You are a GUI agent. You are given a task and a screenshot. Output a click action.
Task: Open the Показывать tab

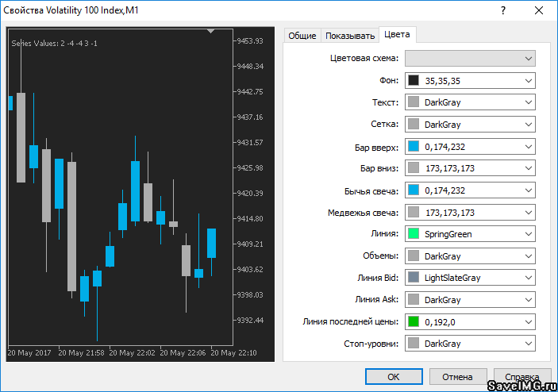coord(349,36)
